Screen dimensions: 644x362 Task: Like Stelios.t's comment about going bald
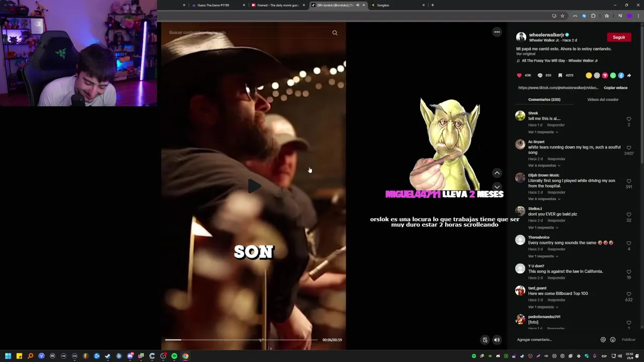coord(628,215)
